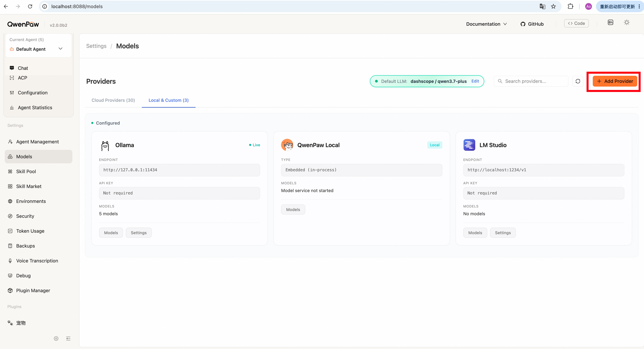Navigate to Token Usage page
This screenshot has width=644, height=349.
tap(39, 231)
